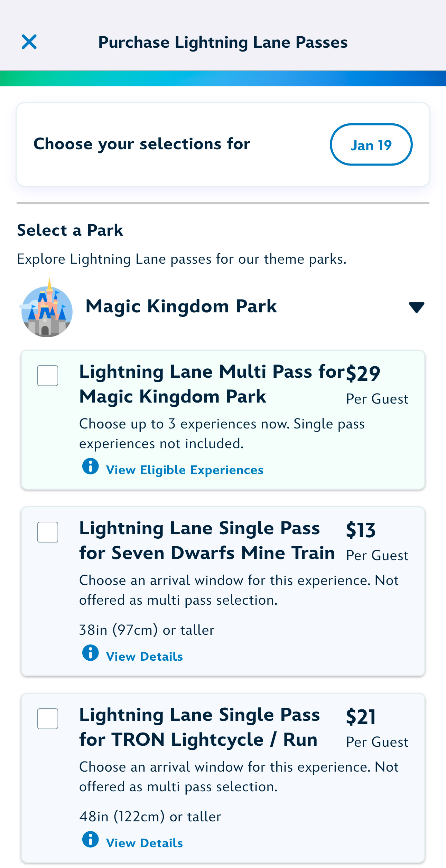Check the Lightning Lane Multi Pass checkbox

pos(48,376)
